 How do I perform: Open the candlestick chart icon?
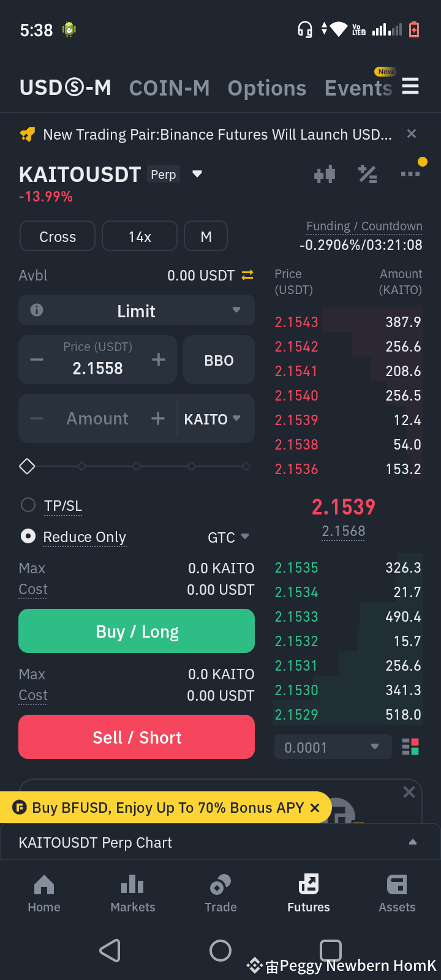point(325,175)
